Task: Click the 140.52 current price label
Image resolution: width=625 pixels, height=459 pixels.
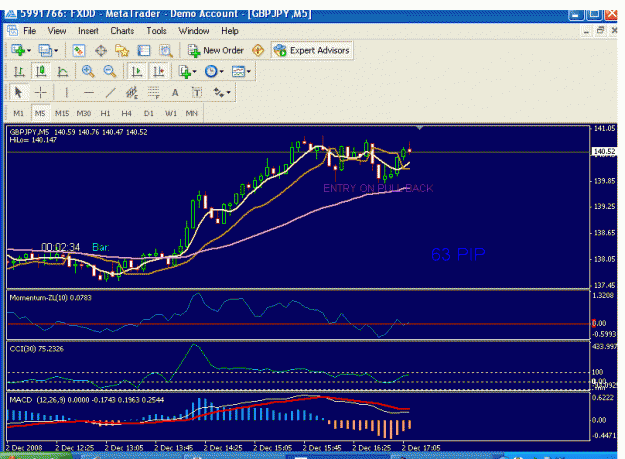Action: pos(604,151)
